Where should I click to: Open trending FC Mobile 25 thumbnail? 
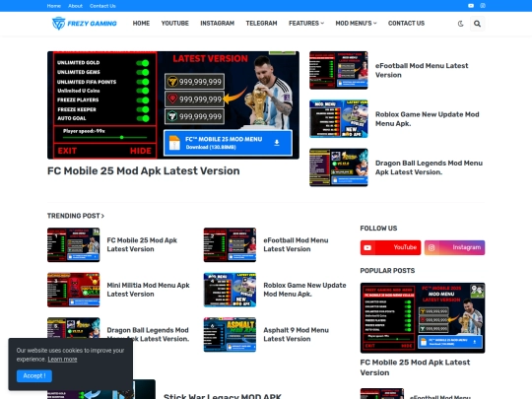tap(74, 245)
